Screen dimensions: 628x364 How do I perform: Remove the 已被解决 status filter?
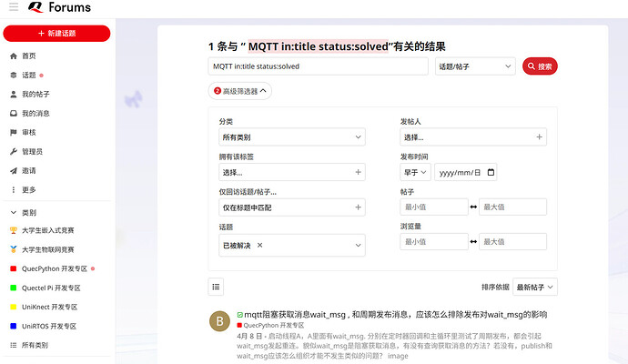259,245
